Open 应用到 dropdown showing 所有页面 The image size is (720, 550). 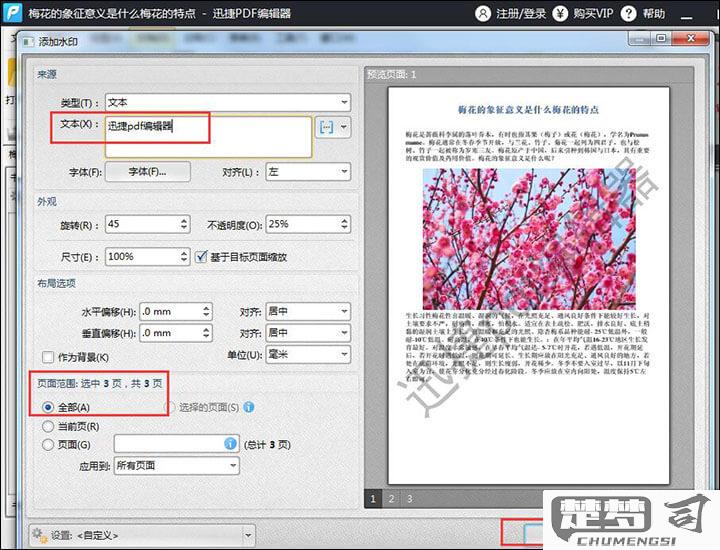click(176, 466)
